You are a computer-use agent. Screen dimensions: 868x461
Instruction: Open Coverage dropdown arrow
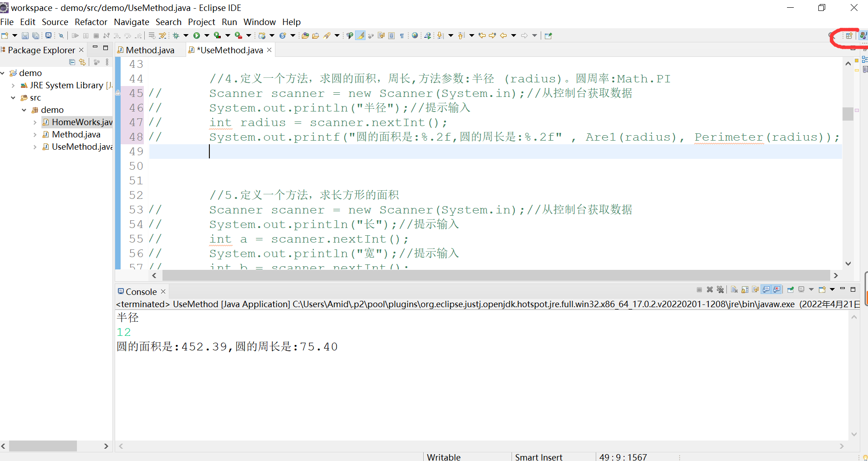point(228,35)
